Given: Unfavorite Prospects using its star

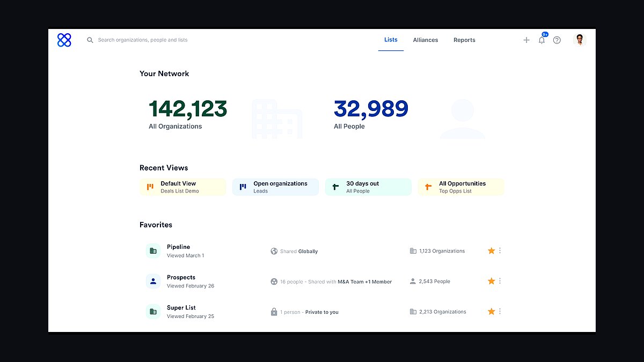Looking at the screenshot, I should tap(491, 281).
